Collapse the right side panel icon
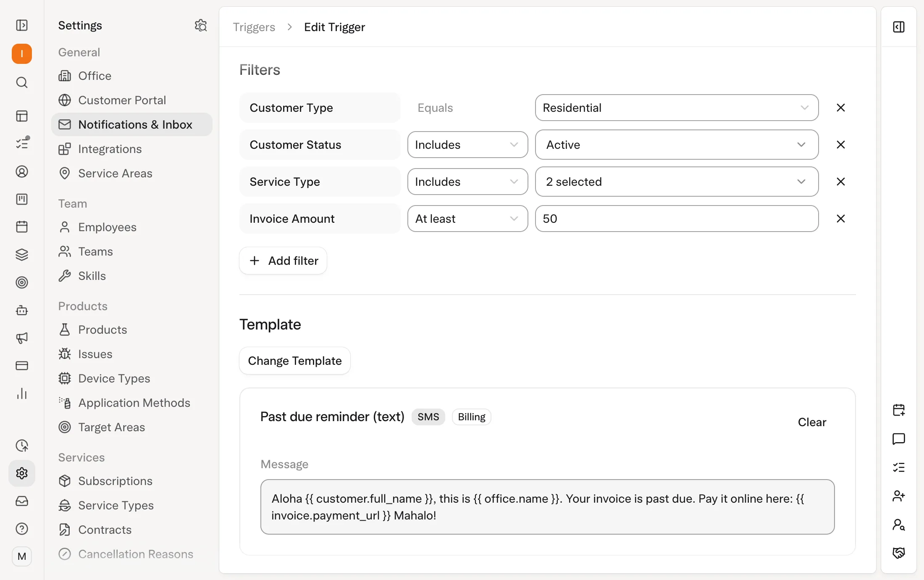924x580 pixels. (899, 27)
